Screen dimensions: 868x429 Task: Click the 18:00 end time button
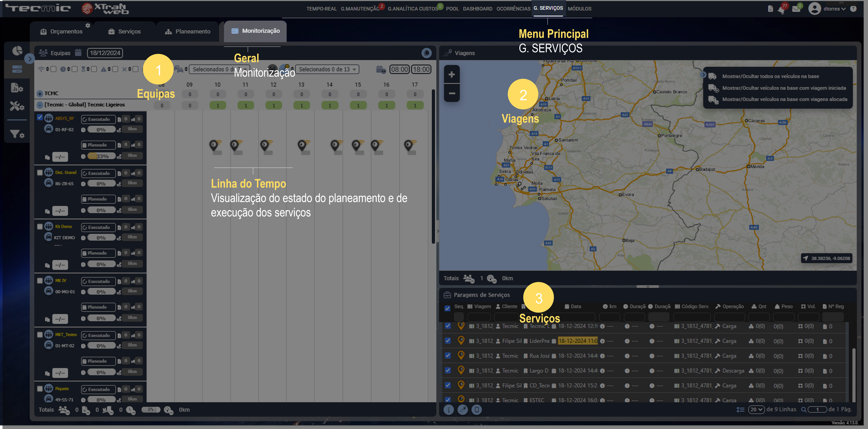click(421, 69)
